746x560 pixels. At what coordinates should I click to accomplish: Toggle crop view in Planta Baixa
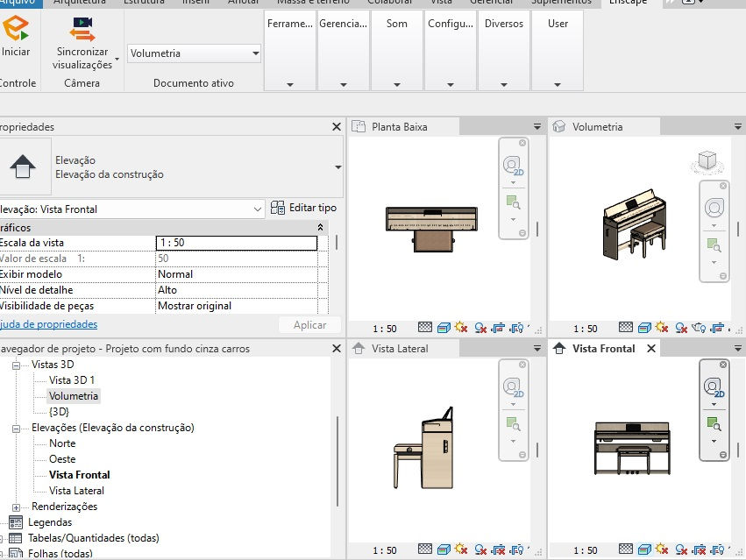click(498, 328)
